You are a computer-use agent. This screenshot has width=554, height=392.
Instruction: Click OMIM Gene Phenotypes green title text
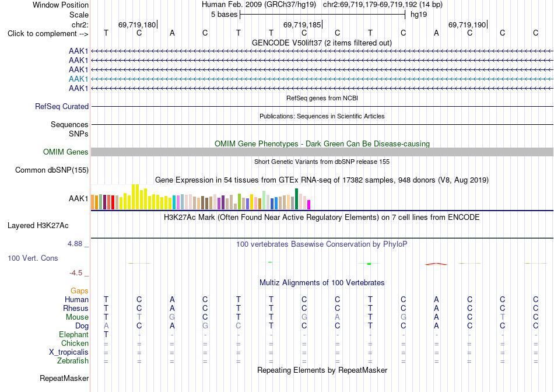click(322, 144)
